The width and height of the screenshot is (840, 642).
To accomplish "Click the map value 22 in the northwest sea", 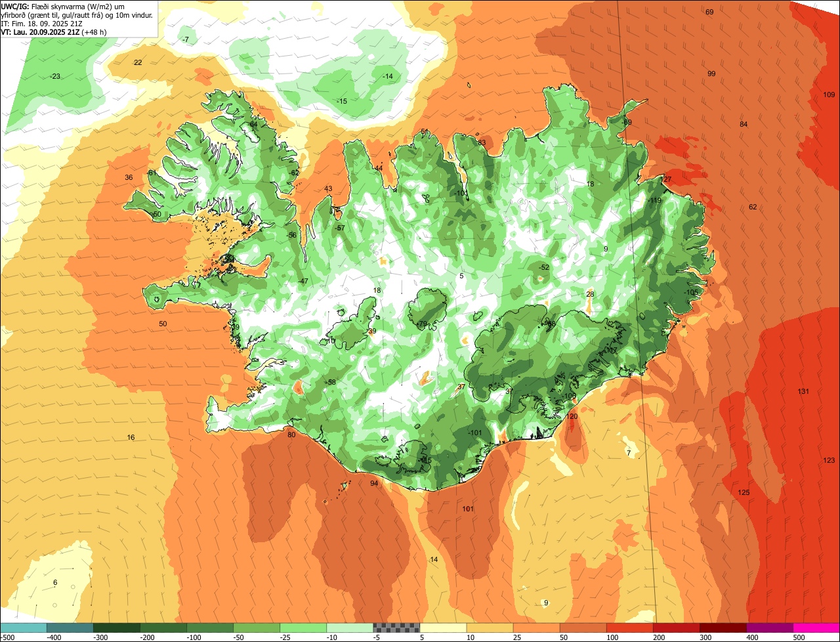I will pos(138,62).
